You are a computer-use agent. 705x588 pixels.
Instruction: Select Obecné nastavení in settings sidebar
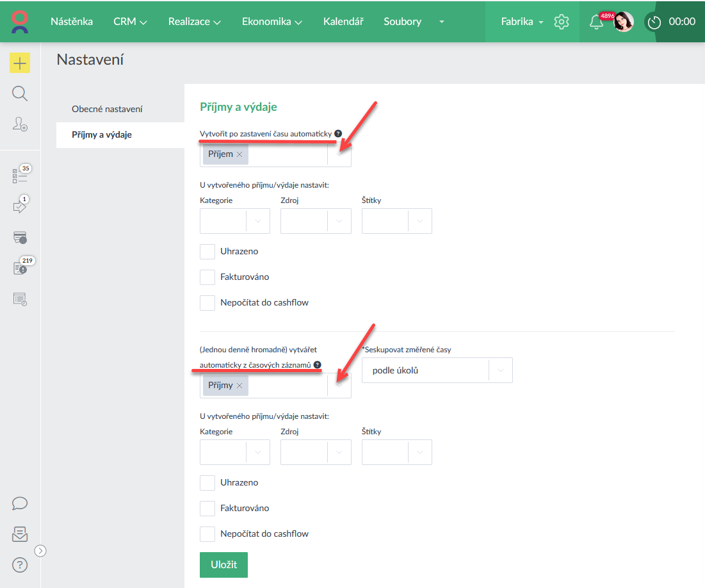tap(107, 109)
